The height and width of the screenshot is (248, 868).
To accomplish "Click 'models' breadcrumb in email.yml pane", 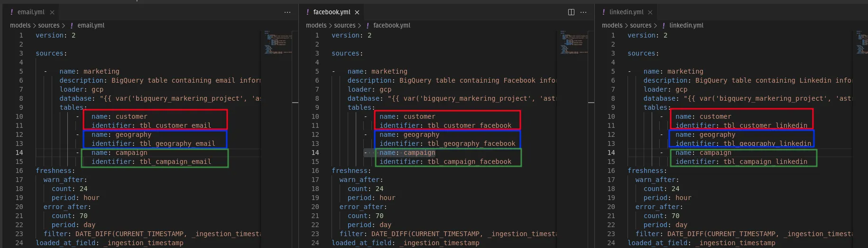I will 20,26.
